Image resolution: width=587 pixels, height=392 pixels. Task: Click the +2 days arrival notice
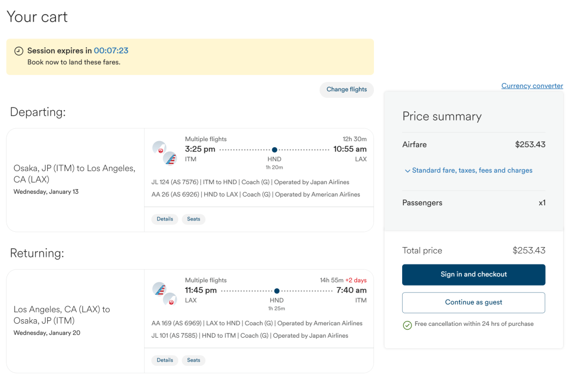coord(355,280)
